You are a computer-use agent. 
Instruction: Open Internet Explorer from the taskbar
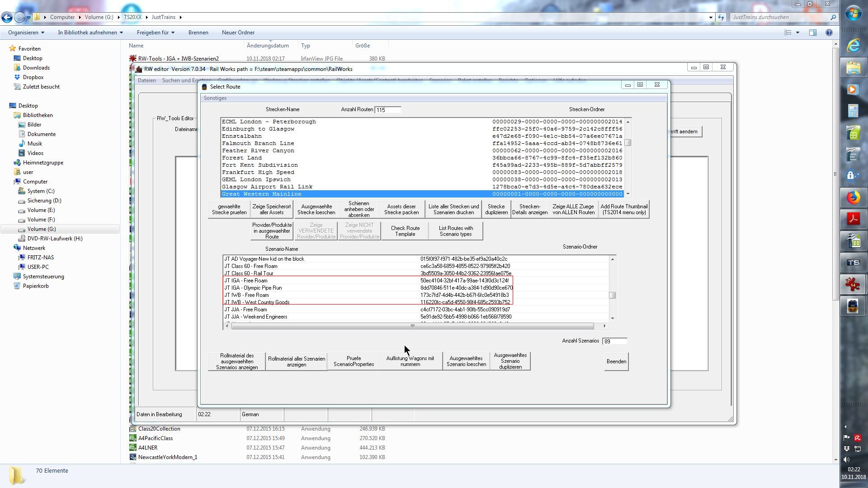[x=853, y=45]
